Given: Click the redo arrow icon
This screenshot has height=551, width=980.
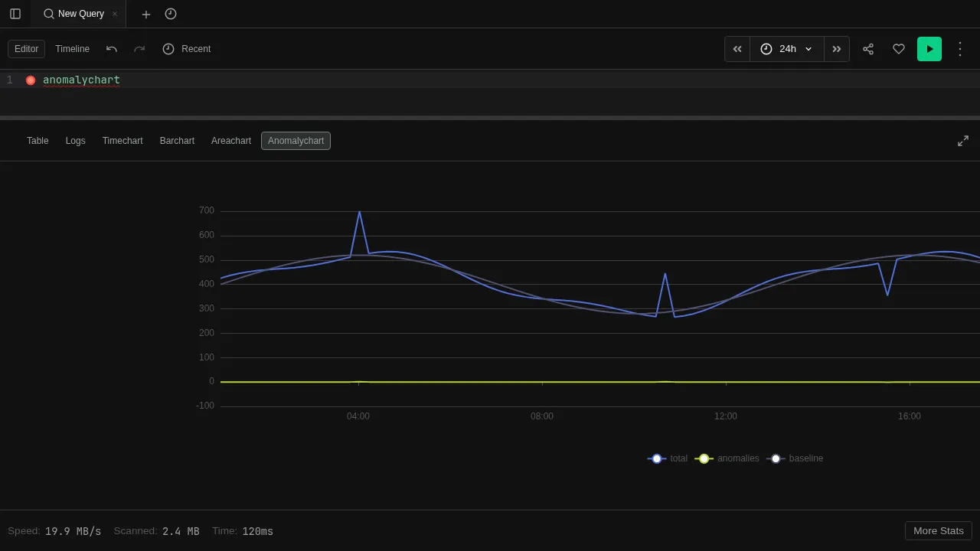Looking at the screenshot, I should point(139,48).
